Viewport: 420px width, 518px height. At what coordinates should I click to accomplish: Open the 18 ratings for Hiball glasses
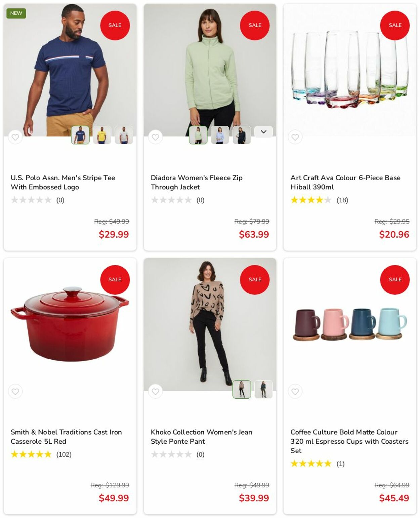point(342,200)
